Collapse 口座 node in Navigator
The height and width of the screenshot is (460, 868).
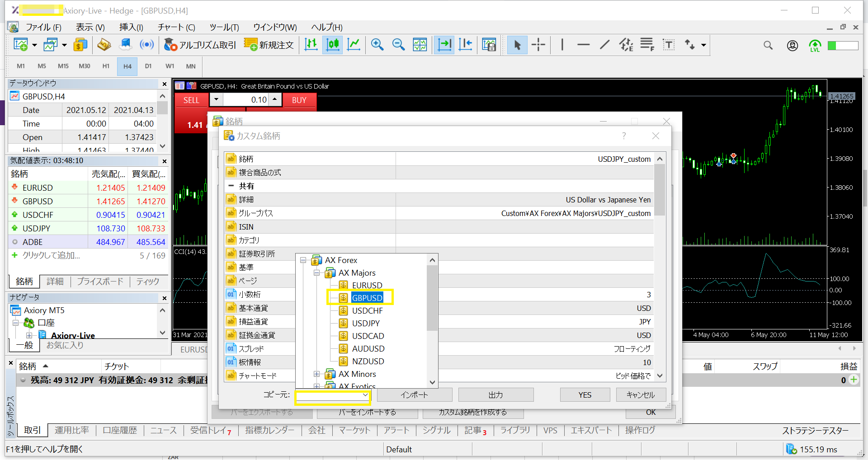(x=16, y=323)
